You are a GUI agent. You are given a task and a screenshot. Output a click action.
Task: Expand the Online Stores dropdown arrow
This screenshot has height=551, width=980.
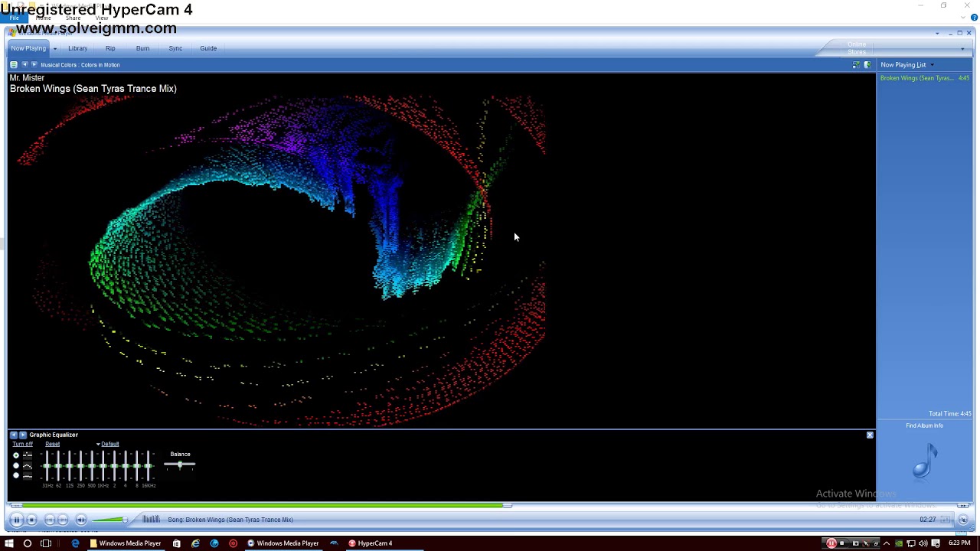pos(962,49)
